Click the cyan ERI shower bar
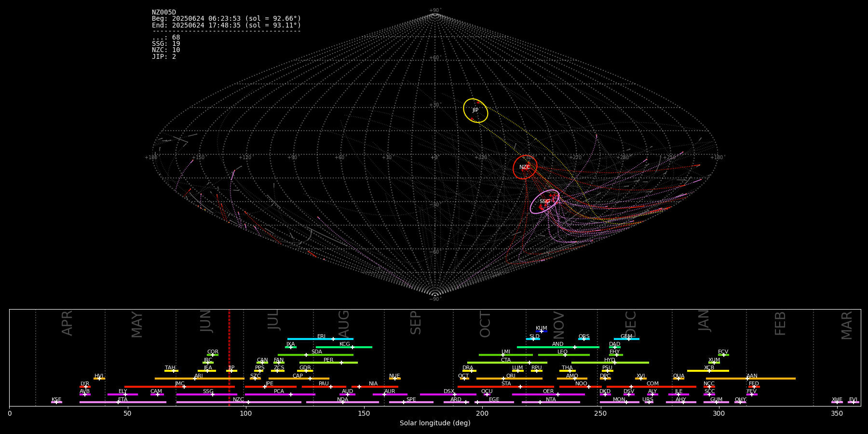This screenshot has width=868, height=434. point(320,339)
